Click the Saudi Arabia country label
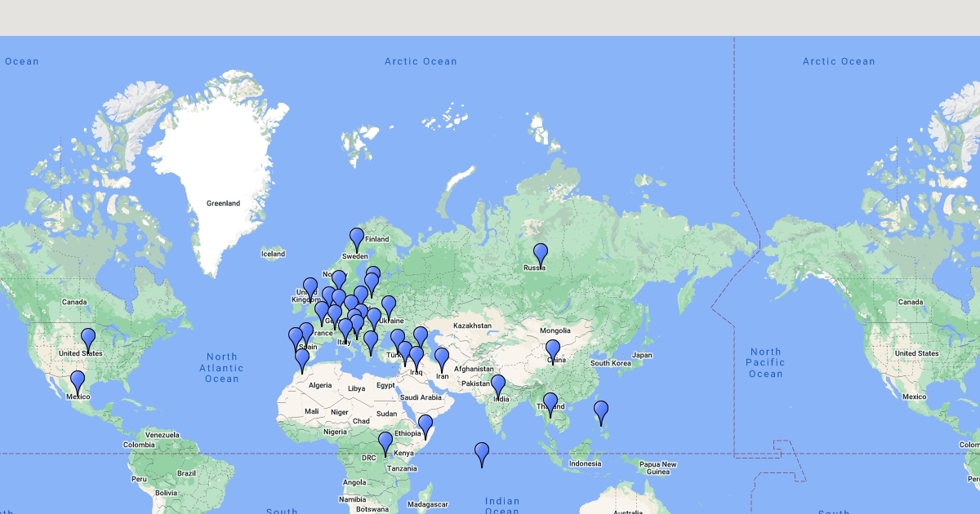This screenshot has width=980, height=514. [421, 397]
